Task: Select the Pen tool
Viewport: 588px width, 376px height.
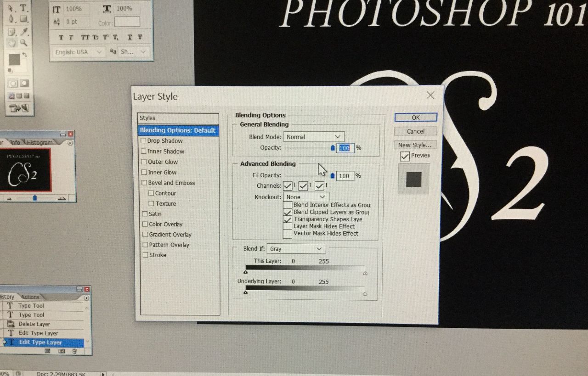Action: coord(12,19)
